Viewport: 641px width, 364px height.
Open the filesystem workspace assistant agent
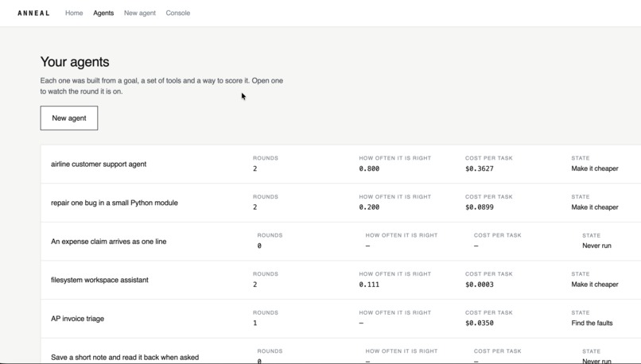99,281
